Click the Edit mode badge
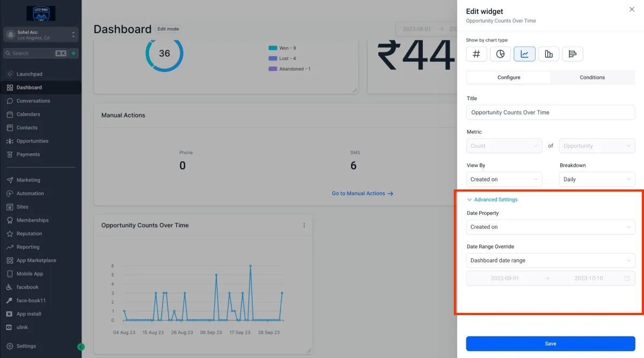644x358 pixels. point(169,29)
